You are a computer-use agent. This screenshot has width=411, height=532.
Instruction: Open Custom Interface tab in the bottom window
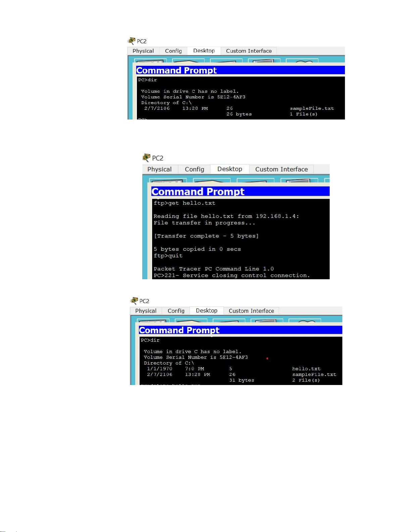251,311
